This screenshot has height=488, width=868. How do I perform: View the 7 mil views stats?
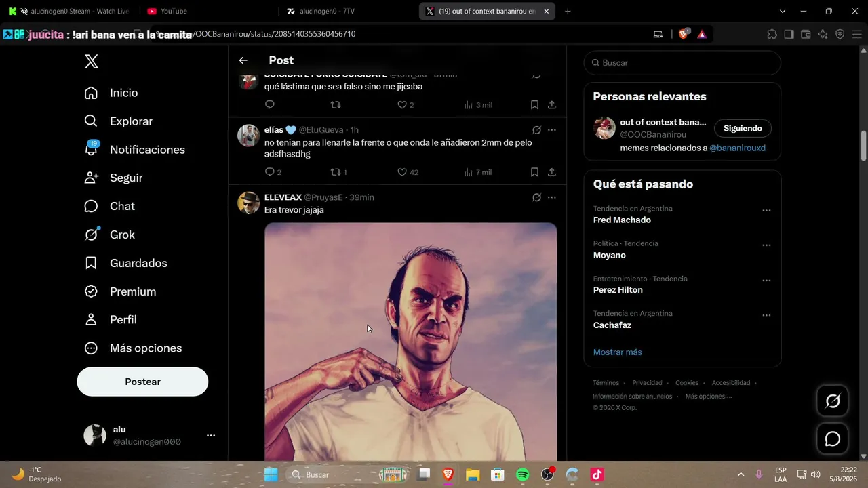(478, 172)
